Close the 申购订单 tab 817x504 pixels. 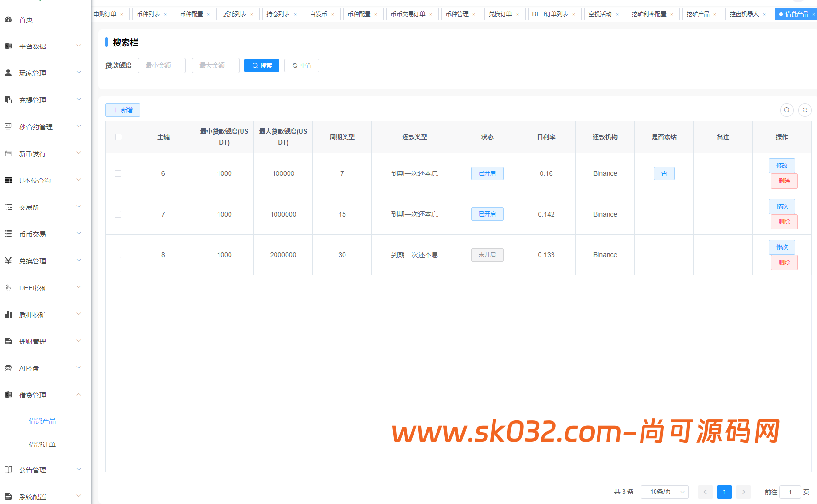122,14
